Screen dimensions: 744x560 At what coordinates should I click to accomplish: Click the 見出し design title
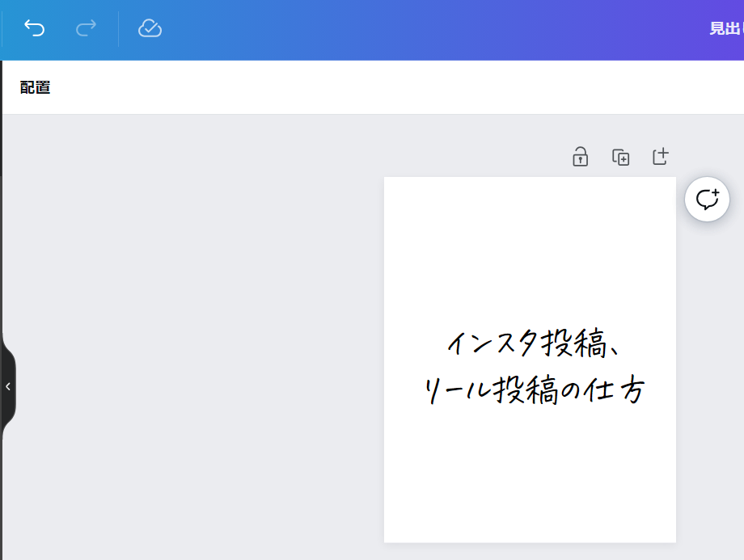pyautogui.click(x=725, y=29)
